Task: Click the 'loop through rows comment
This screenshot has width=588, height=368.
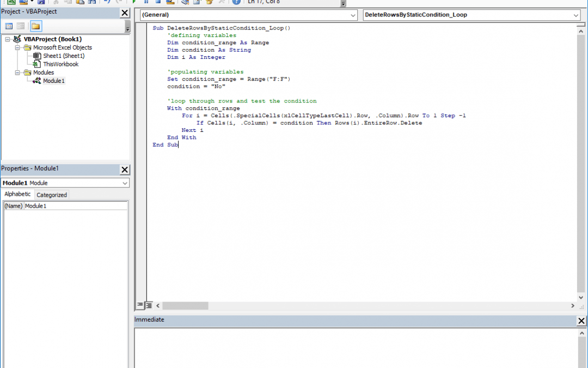Action: coord(242,101)
